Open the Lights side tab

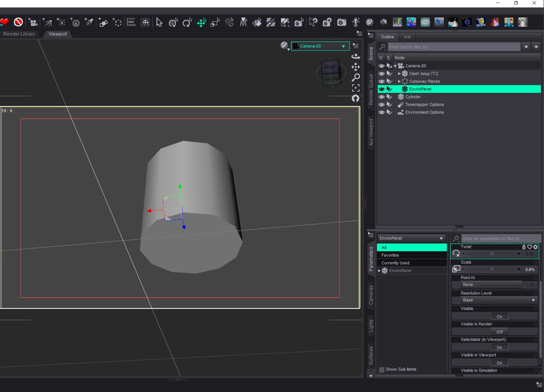point(371,325)
